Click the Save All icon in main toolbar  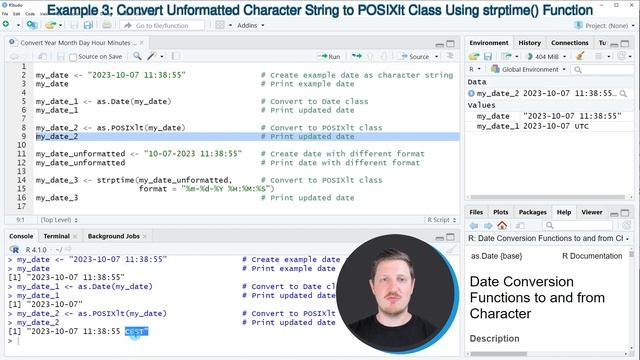88,25
